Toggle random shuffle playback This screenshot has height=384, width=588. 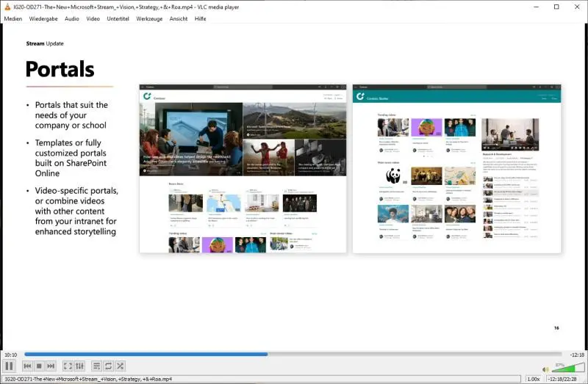coord(120,366)
